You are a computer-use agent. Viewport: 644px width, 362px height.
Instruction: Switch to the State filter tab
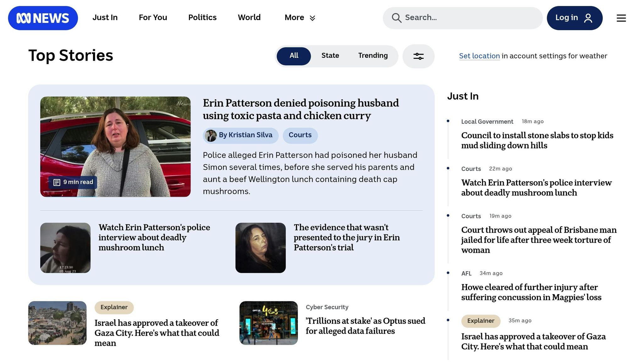click(330, 56)
